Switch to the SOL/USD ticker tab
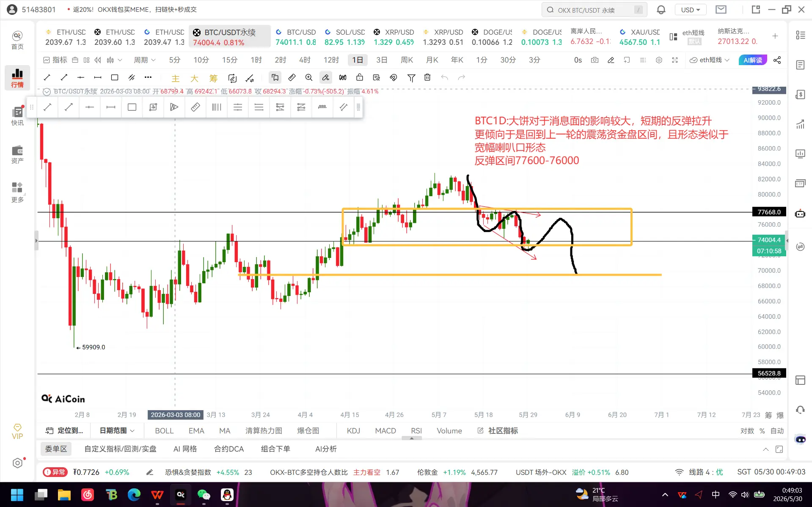Image resolution: width=812 pixels, height=507 pixels. pyautogui.click(x=345, y=37)
